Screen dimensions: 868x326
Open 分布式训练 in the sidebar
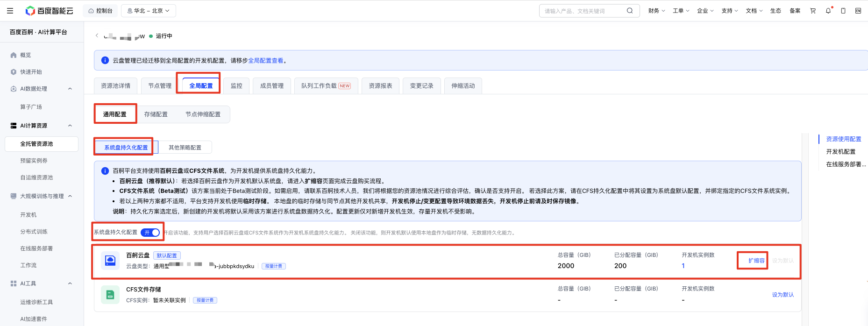pos(34,232)
